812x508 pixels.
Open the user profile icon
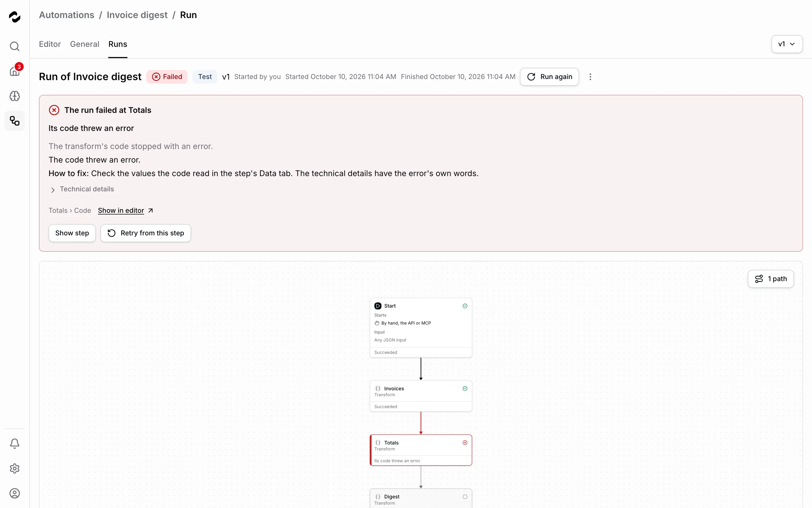click(x=14, y=493)
